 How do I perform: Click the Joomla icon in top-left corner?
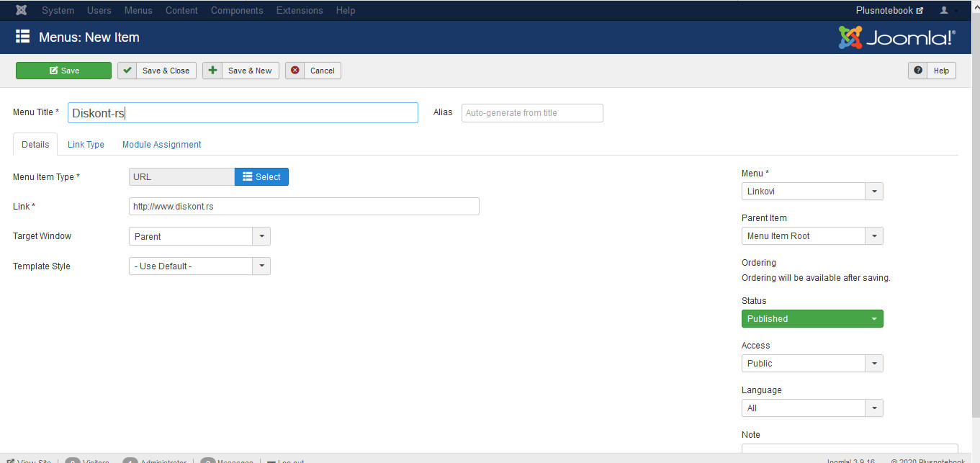(x=22, y=11)
